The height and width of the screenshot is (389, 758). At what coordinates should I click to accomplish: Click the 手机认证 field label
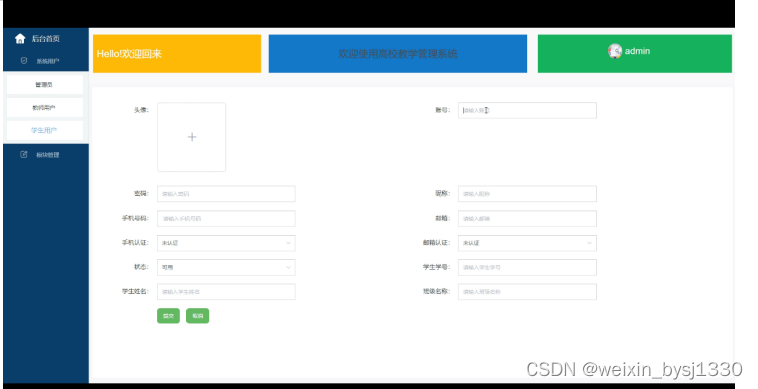pos(135,243)
